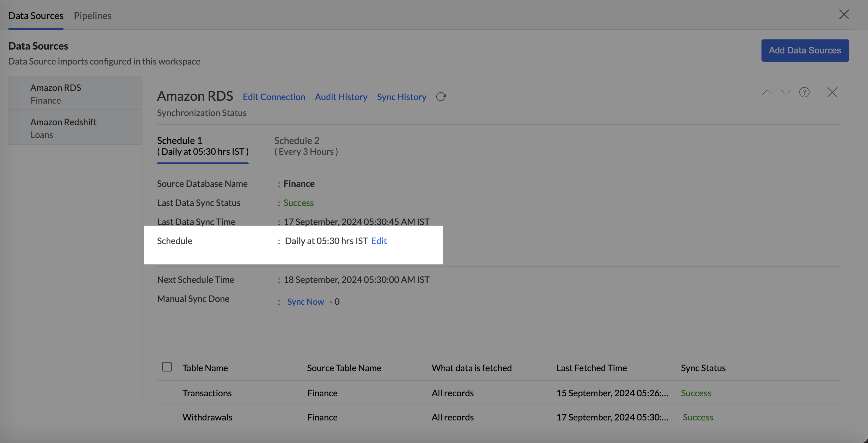
Task: Click the 17 September 05:30 Withdrawals fetched time
Action: click(612, 417)
